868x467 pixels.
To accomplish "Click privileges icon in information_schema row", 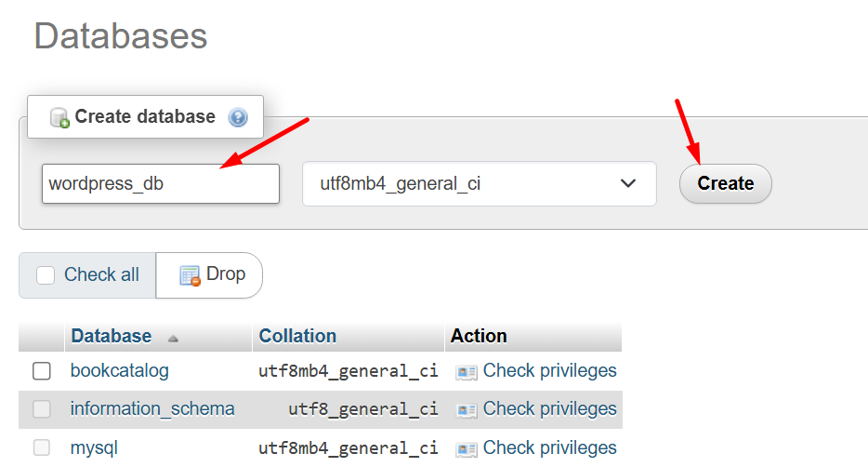I will point(466,410).
